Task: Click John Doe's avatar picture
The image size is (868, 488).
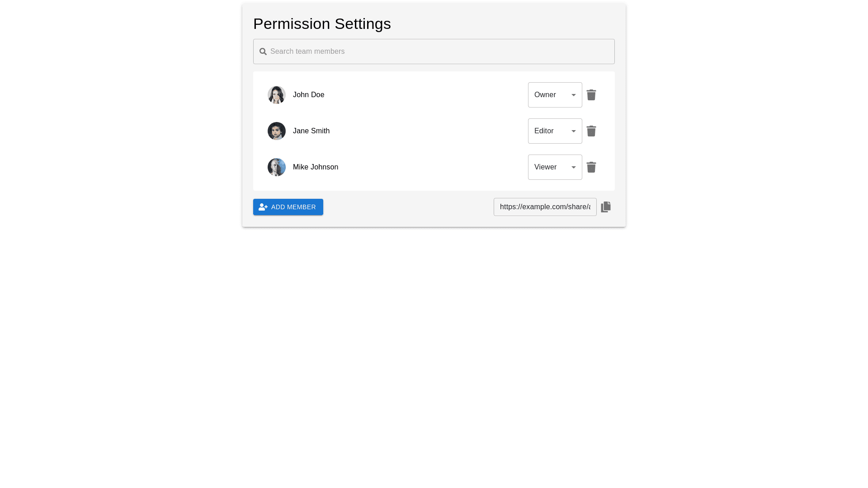Action: [x=277, y=95]
